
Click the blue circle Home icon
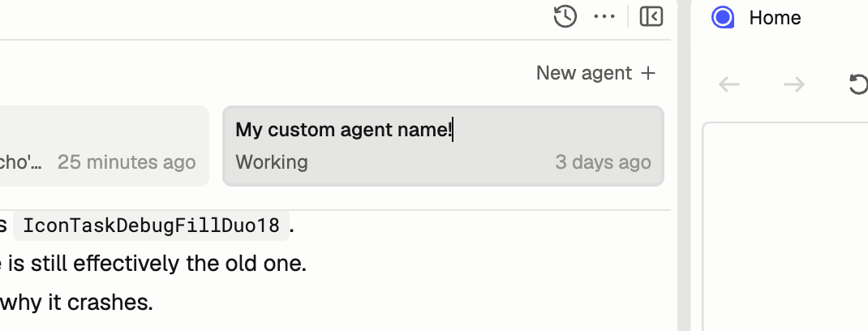tap(722, 17)
